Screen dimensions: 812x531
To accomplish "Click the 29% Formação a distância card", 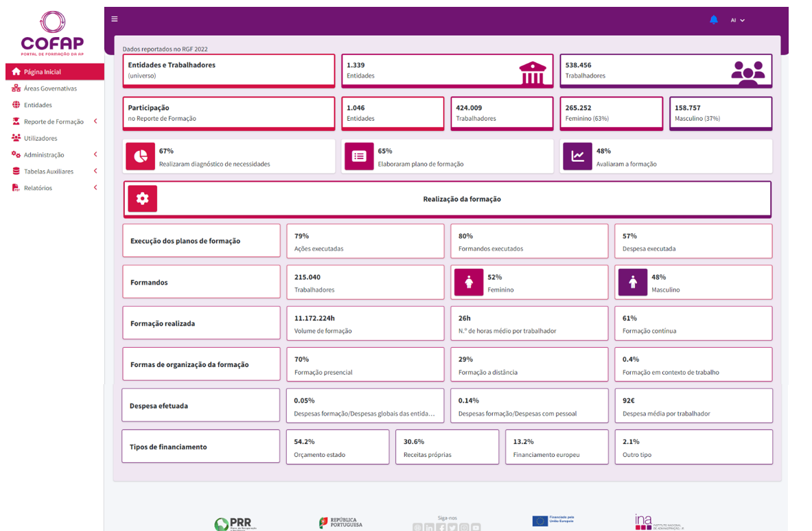I will 529,364.
